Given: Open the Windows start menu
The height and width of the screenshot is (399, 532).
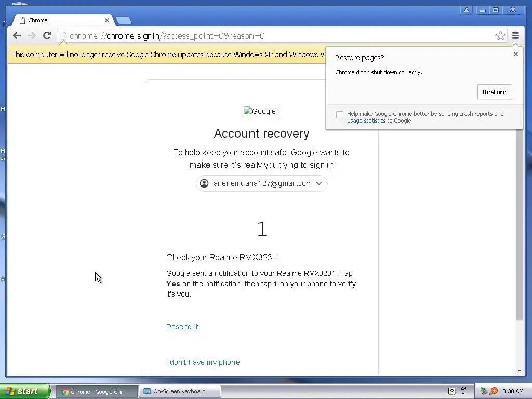Looking at the screenshot, I should tap(25, 391).
